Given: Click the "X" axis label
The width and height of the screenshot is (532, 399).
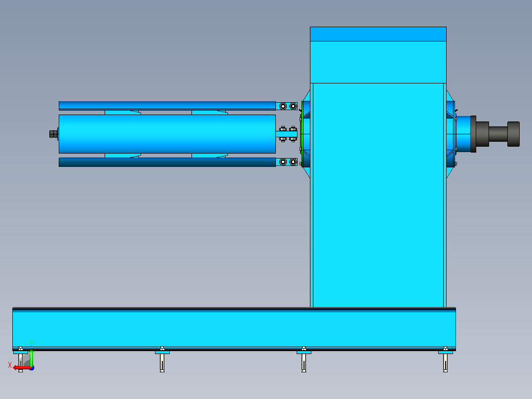Looking at the screenshot, I should [x=10, y=365].
